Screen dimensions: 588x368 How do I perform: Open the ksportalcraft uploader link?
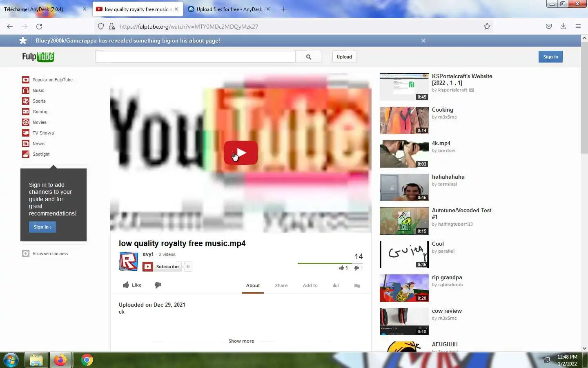click(x=452, y=90)
